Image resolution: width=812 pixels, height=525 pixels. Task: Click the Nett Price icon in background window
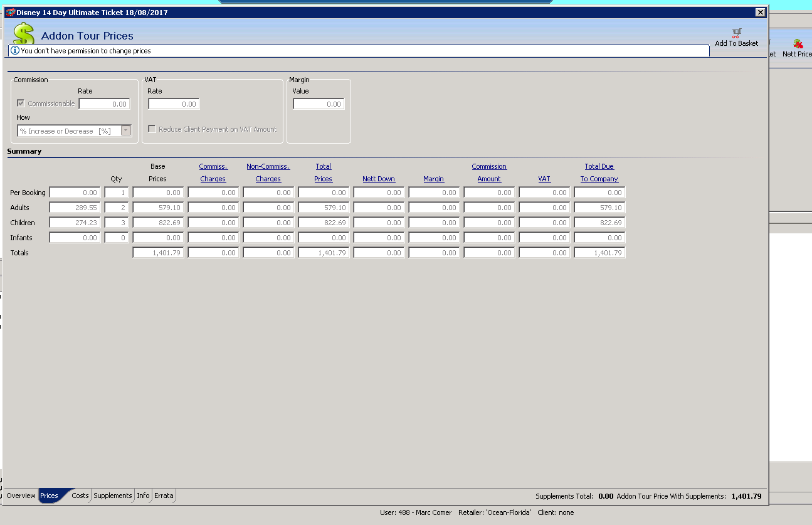[798, 44]
